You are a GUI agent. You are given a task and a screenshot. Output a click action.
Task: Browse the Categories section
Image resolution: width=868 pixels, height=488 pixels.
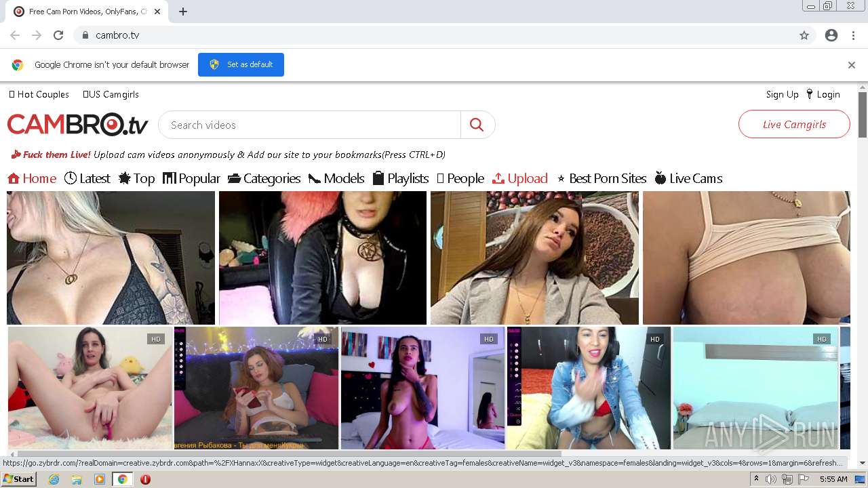coord(264,178)
